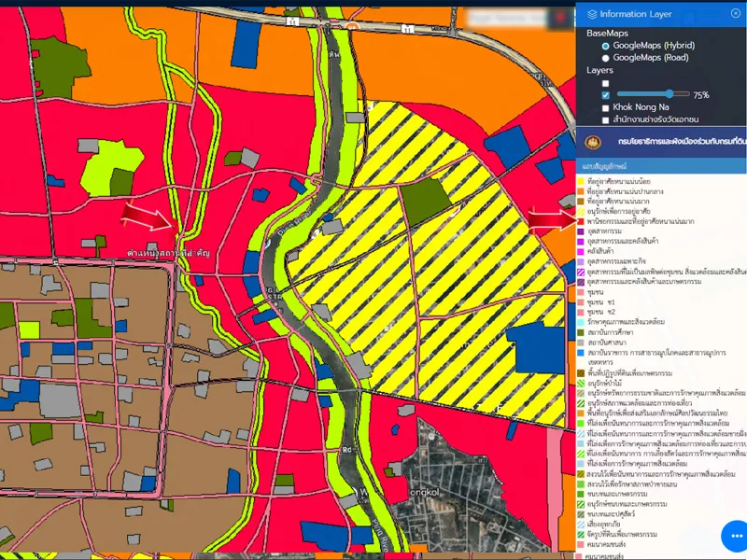Select GoogleMaps (Hybrid) basemap
The height and width of the screenshot is (560, 747).
[x=606, y=45]
